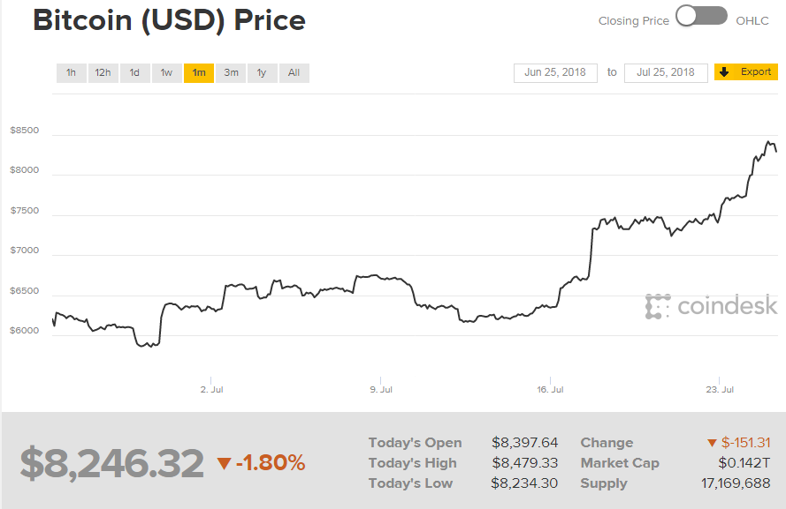
Task: Click the OHLC label
Action: (752, 20)
